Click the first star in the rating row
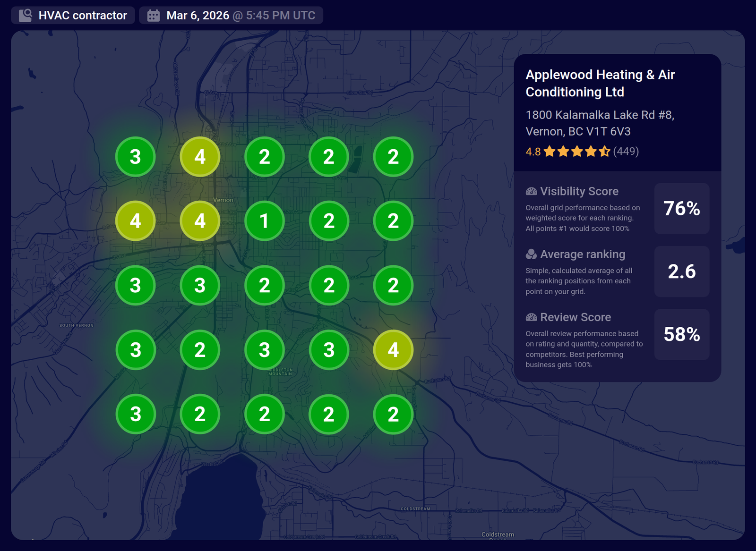This screenshot has height=551, width=756. click(x=550, y=152)
